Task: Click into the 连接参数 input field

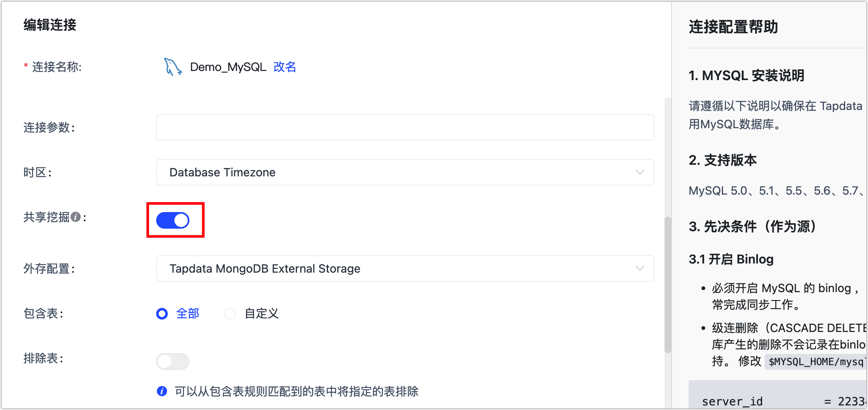Action: click(405, 127)
